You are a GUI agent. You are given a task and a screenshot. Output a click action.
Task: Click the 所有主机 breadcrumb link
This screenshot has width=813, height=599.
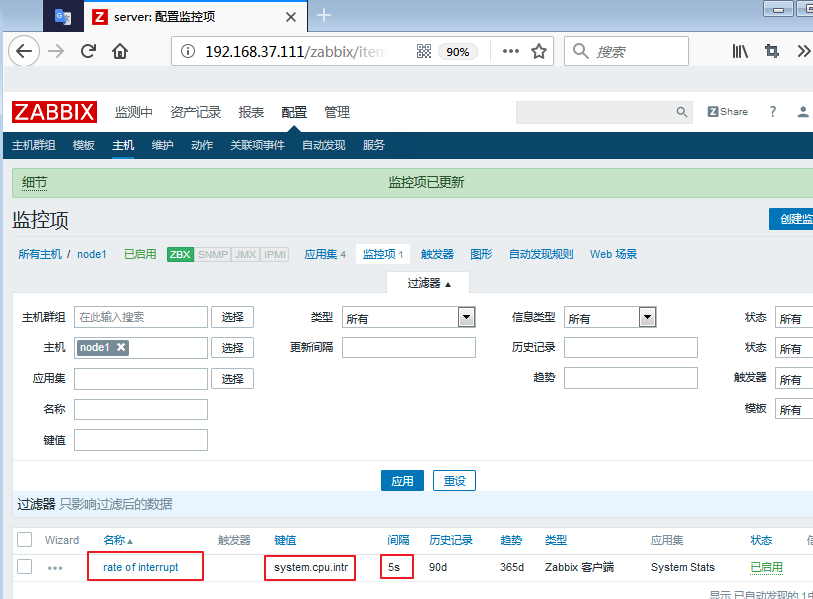(40, 254)
